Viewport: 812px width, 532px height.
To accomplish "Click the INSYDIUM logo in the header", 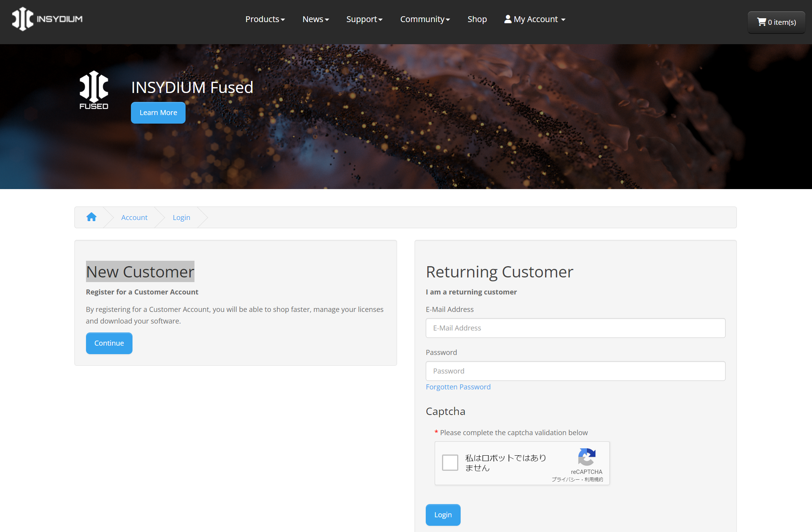I will pos(47,19).
